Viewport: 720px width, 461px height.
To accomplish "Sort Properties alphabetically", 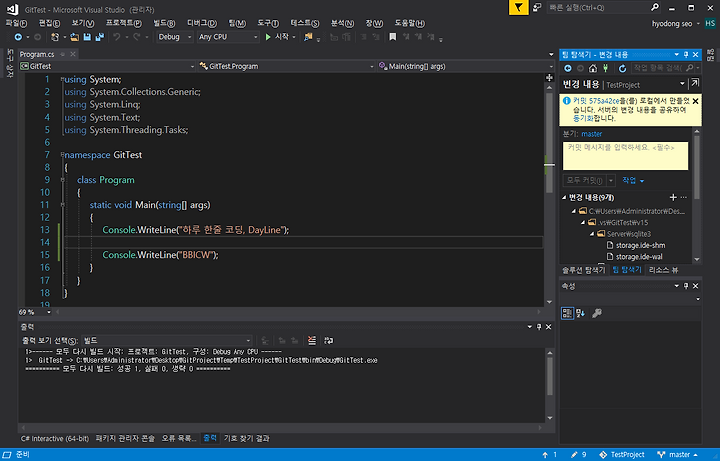I will coord(580,313).
